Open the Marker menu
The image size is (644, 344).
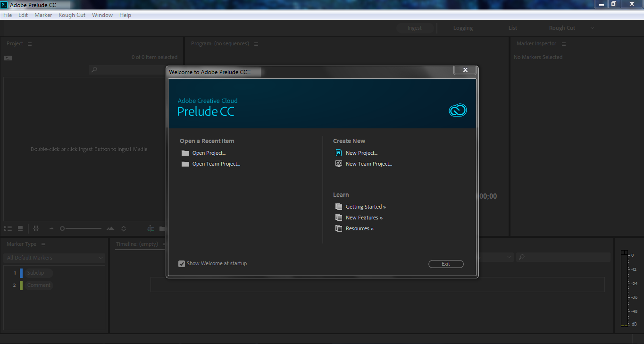(x=43, y=15)
